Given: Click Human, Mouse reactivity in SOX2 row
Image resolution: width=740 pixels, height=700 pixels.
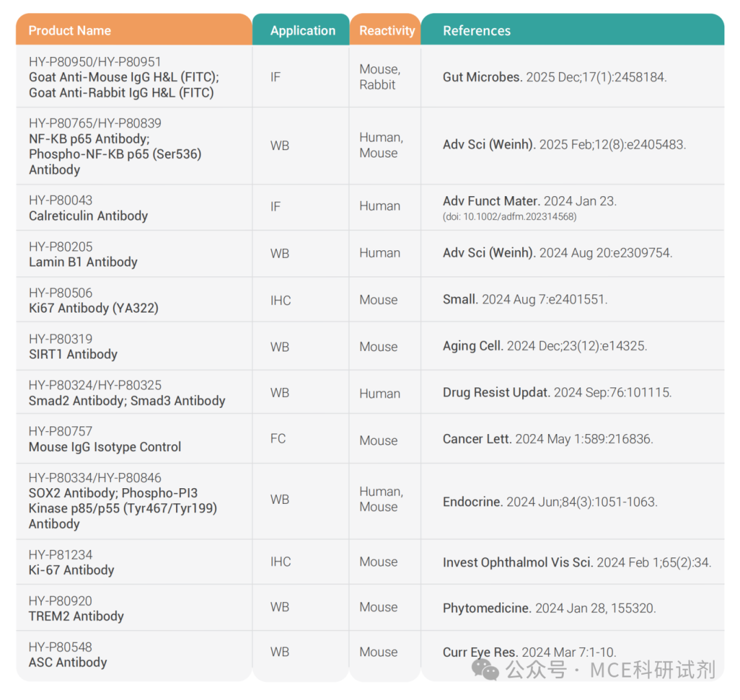Looking at the screenshot, I should tap(382, 499).
